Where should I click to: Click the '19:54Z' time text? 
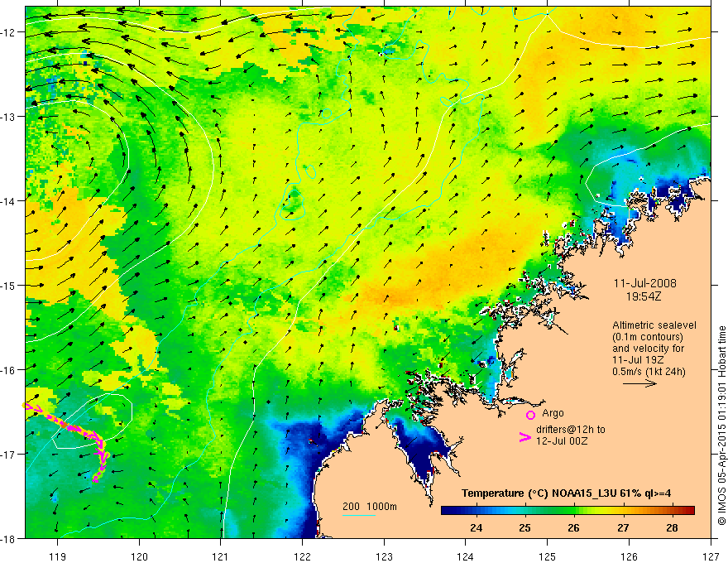click(643, 296)
